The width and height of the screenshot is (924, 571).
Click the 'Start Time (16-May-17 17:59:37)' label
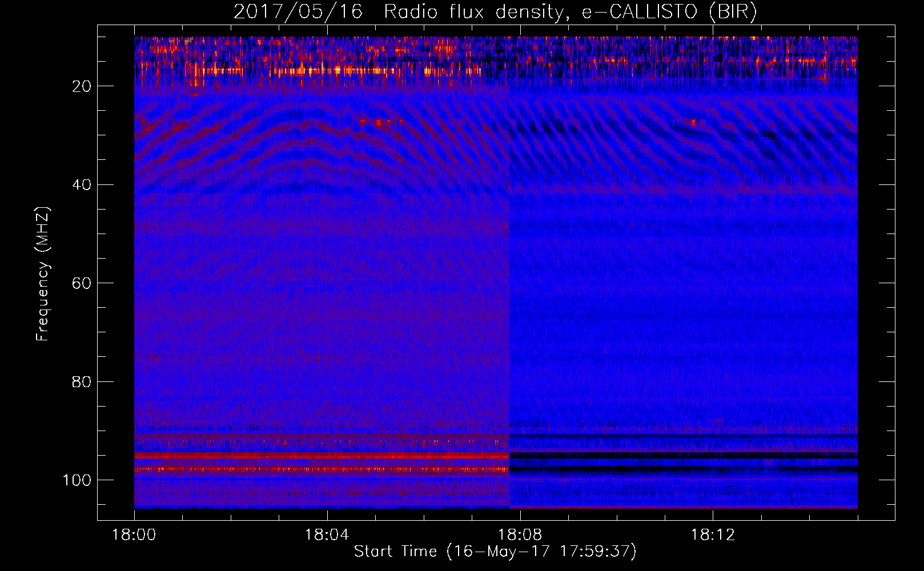pyautogui.click(x=495, y=552)
